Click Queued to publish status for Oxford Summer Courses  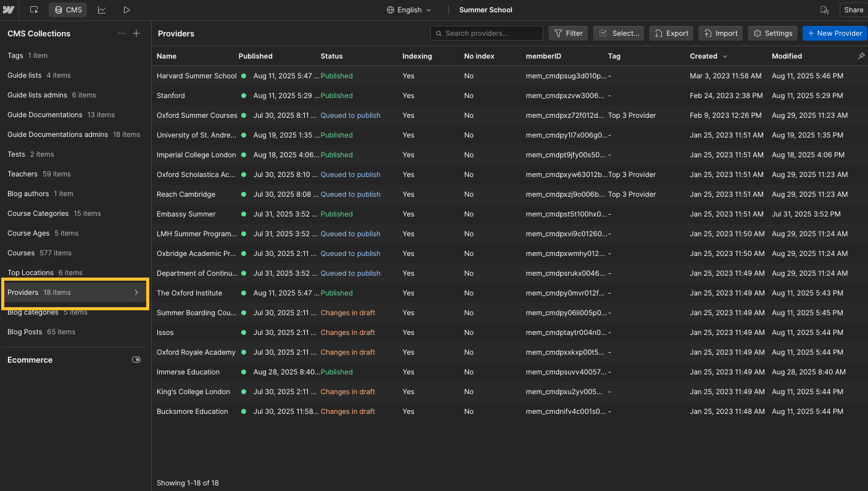pyautogui.click(x=350, y=115)
